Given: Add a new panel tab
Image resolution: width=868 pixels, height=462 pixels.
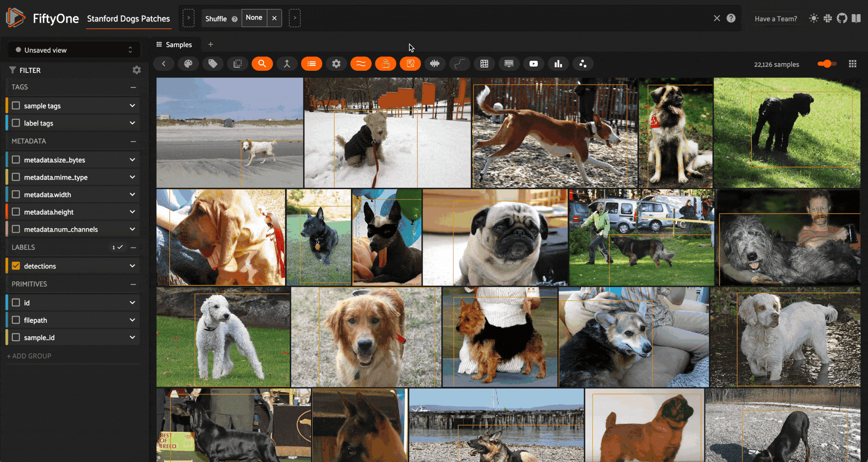Looking at the screenshot, I should [211, 44].
